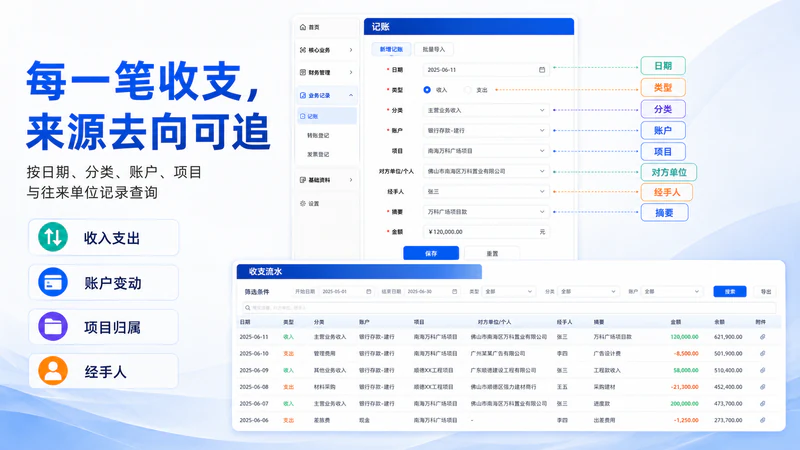Switch to the 批量导入 tab
Image resolution: width=800 pixels, height=450 pixels.
434,49
